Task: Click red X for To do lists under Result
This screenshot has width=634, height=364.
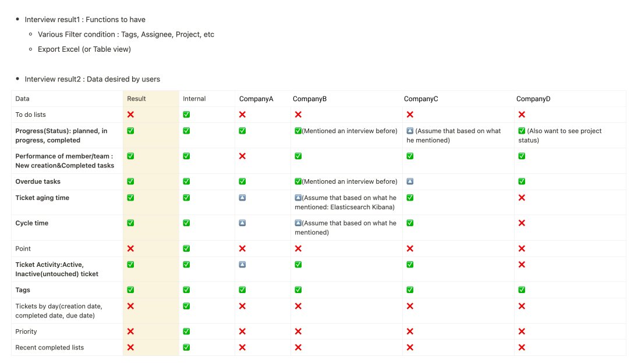Action: (130, 115)
